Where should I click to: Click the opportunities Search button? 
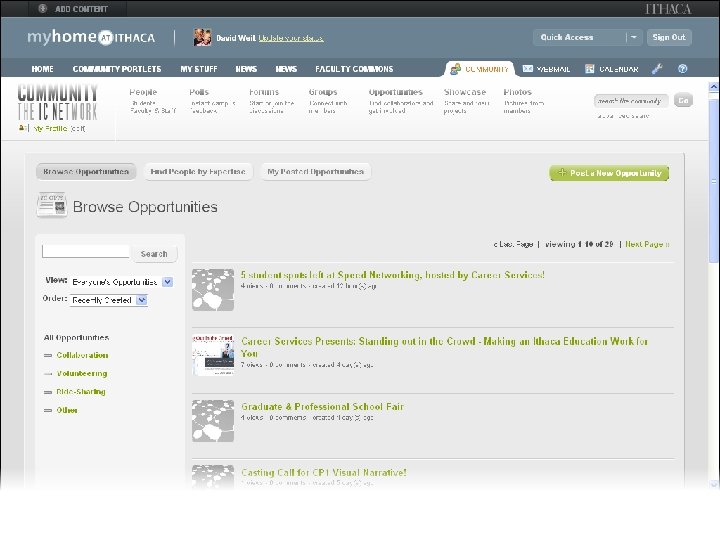(154, 254)
